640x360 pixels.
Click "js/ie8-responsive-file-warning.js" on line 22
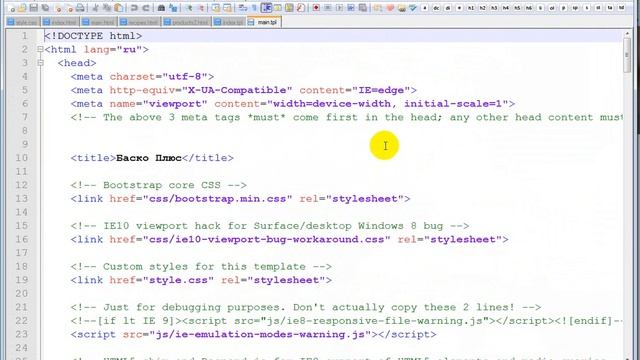click(375, 321)
